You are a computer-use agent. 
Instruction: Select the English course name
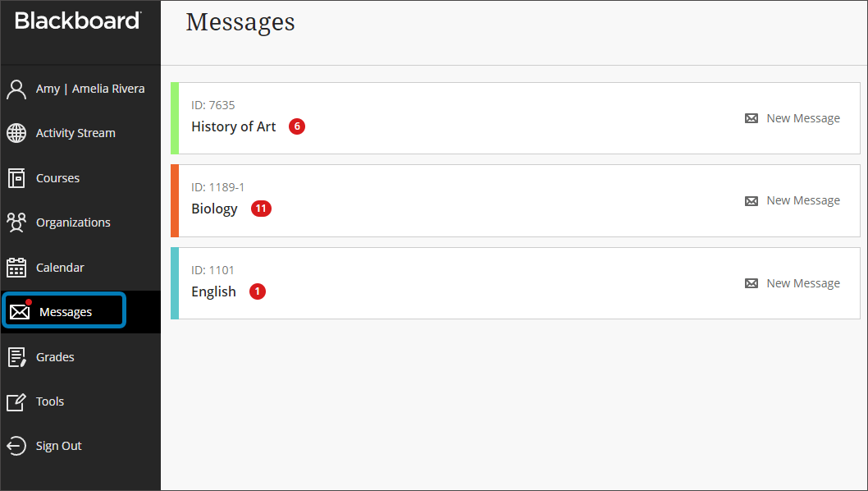pos(213,291)
